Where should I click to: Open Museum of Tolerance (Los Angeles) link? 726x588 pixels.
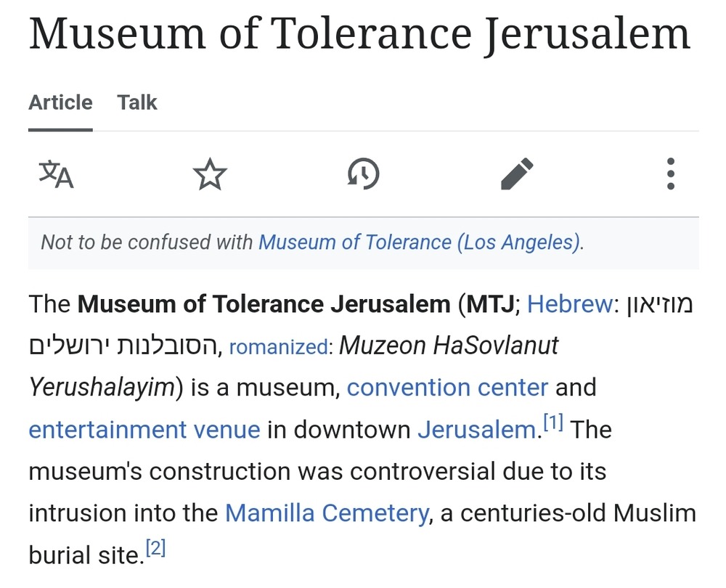point(420,242)
